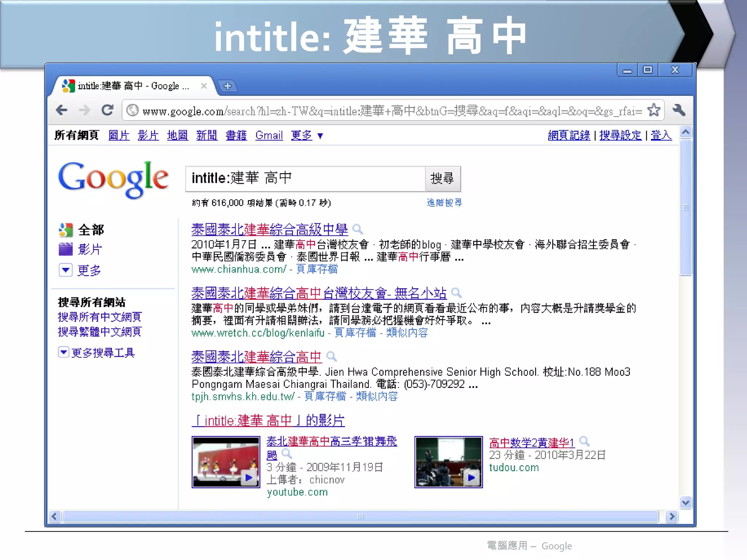The height and width of the screenshot is (560, 747).
Task: Close the intitle:建華 高中 tab
Action: [204, 86]
